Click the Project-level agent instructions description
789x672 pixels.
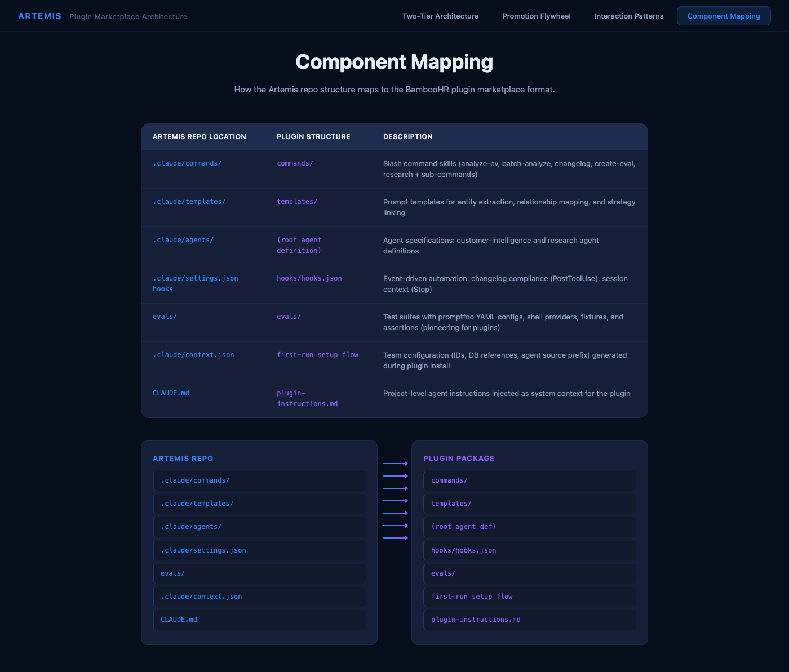[x=507, y=394]
